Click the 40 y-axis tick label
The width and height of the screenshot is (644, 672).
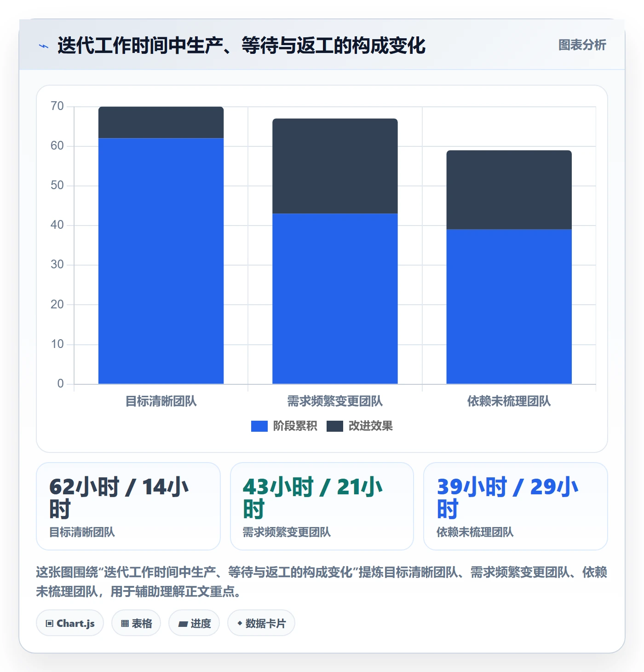tap(57, 225)
